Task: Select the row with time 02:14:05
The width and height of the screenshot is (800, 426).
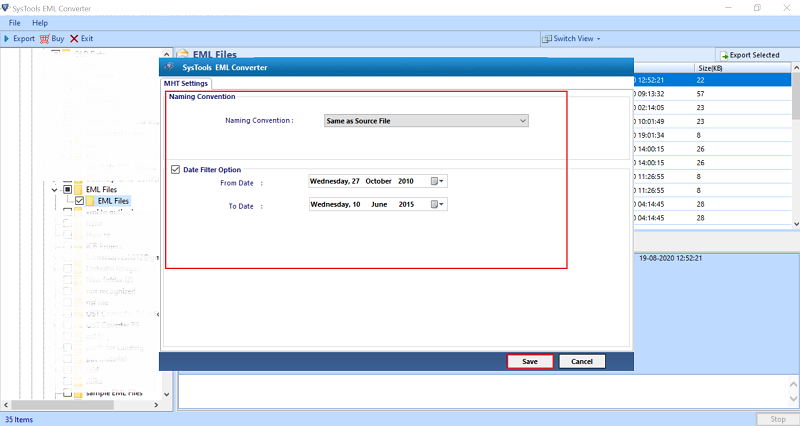Action: [x=713, y=108]
